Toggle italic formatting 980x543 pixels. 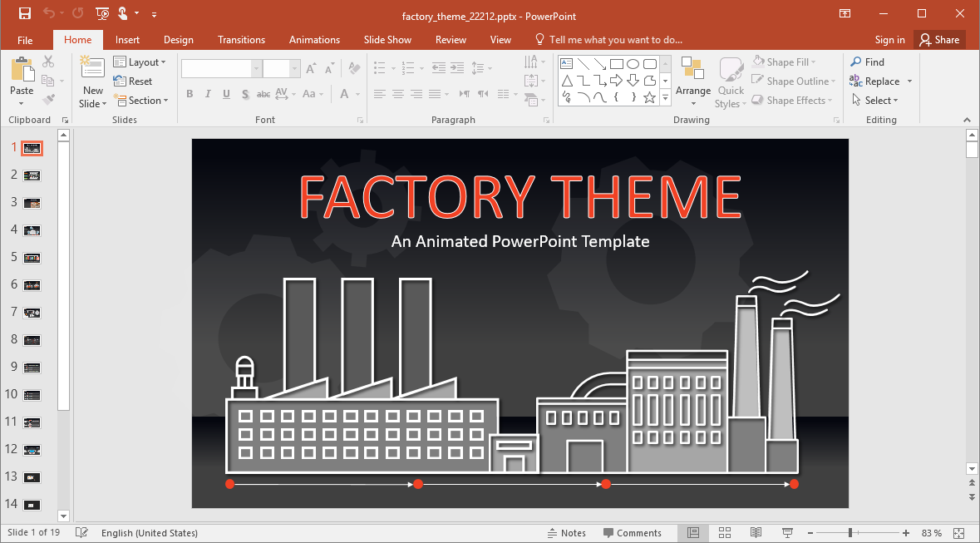tap(208, 94)
